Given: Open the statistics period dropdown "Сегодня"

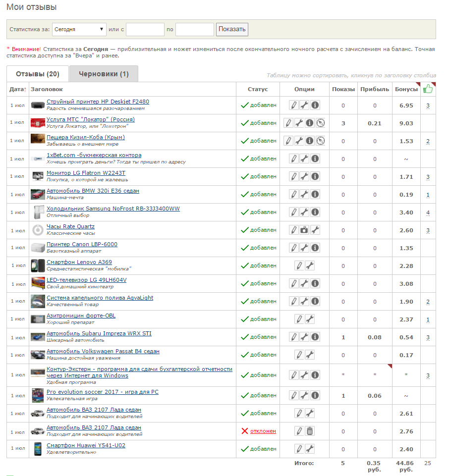Looking at the screenshot, I should [x=79, y=29].
